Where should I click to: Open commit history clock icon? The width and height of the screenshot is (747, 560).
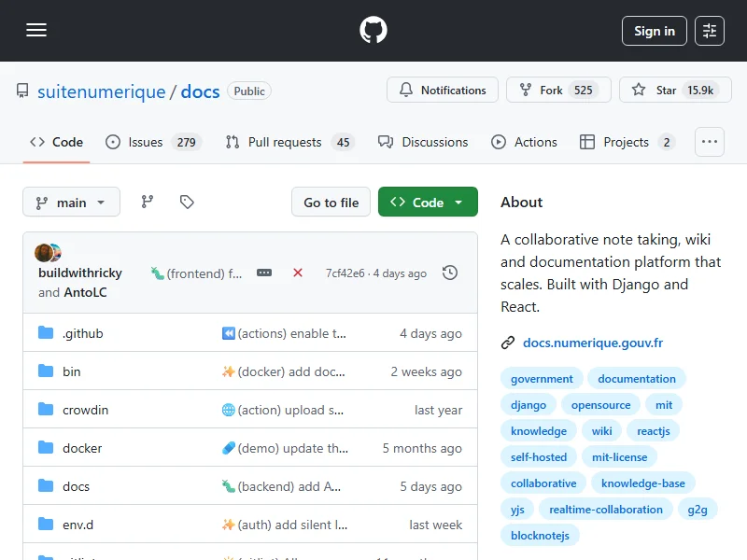pos(450,273)
